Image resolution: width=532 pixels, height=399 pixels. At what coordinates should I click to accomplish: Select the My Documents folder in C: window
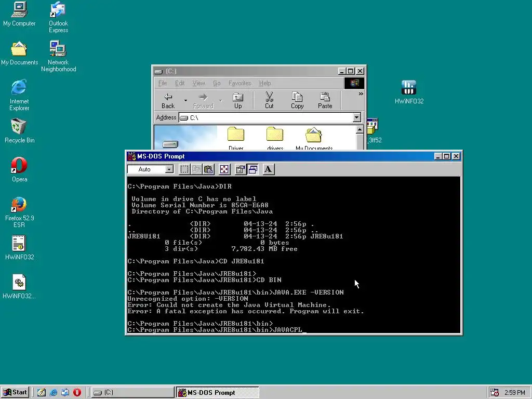[314, 138]
